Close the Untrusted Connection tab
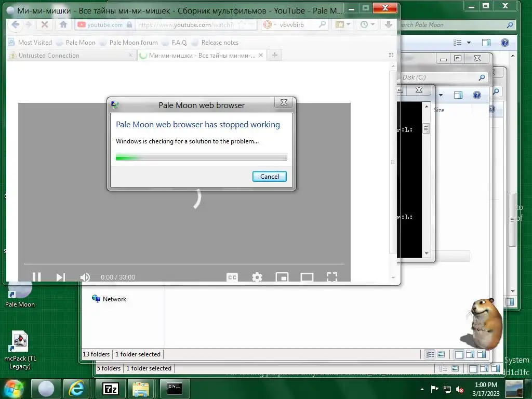This screenshot has width=532, height=399. click(130, 55)
